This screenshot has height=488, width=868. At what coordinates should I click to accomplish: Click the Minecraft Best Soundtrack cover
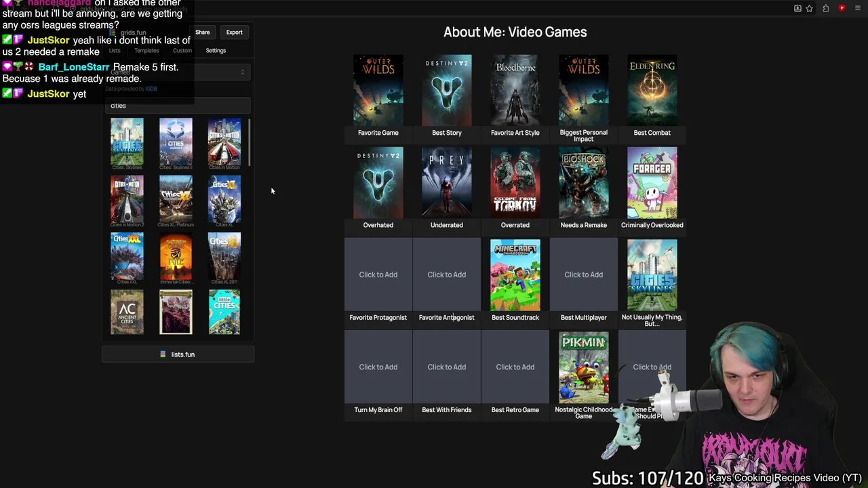515,275
